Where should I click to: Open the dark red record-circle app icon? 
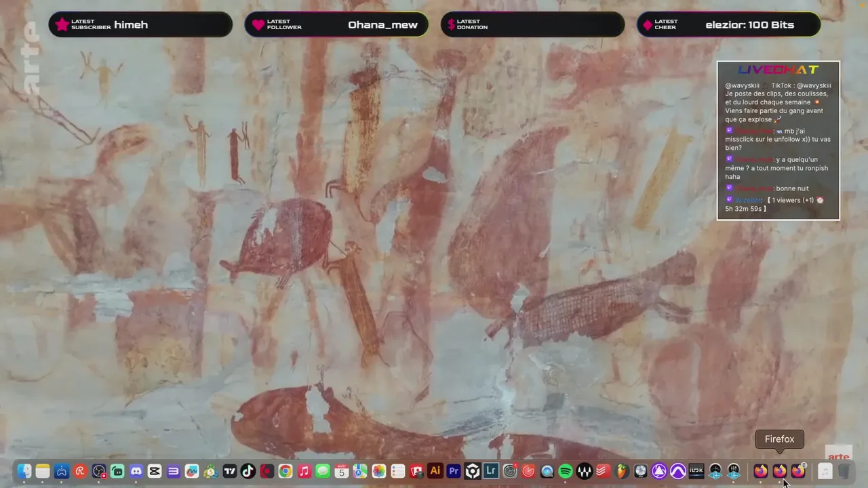267,471
